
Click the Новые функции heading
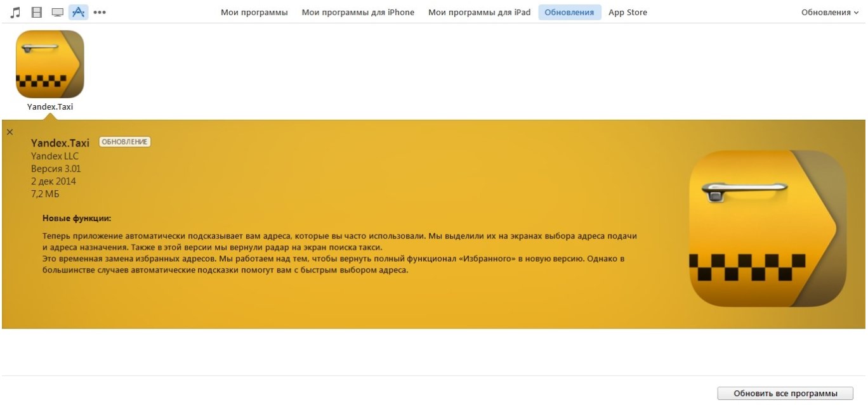(x=77, y=219)
